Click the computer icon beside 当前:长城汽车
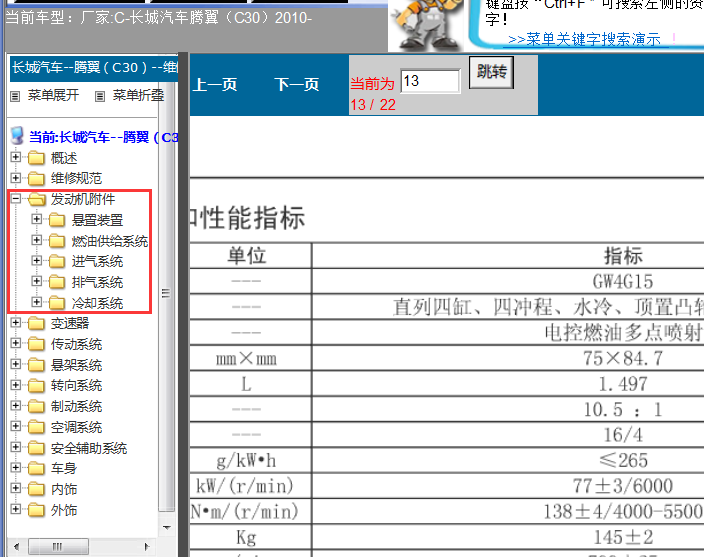Viewport: 704px width, 557px height. click(x=17, y=136)
